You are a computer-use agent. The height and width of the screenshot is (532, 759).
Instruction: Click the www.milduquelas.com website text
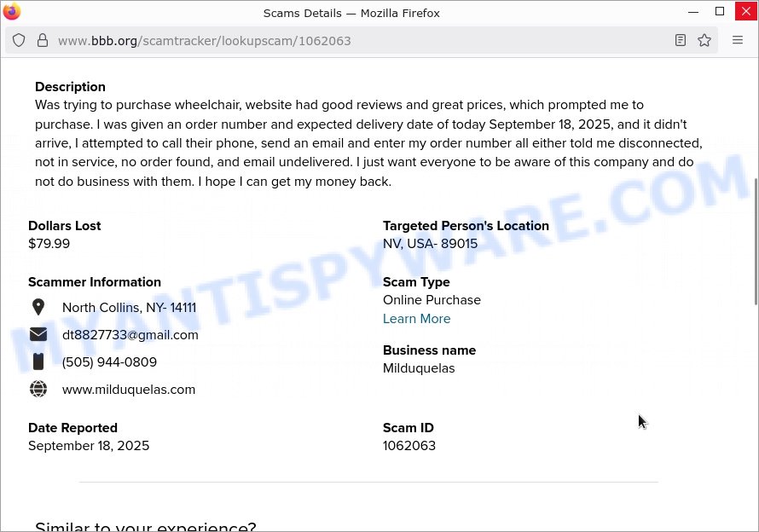pos(129,390)
